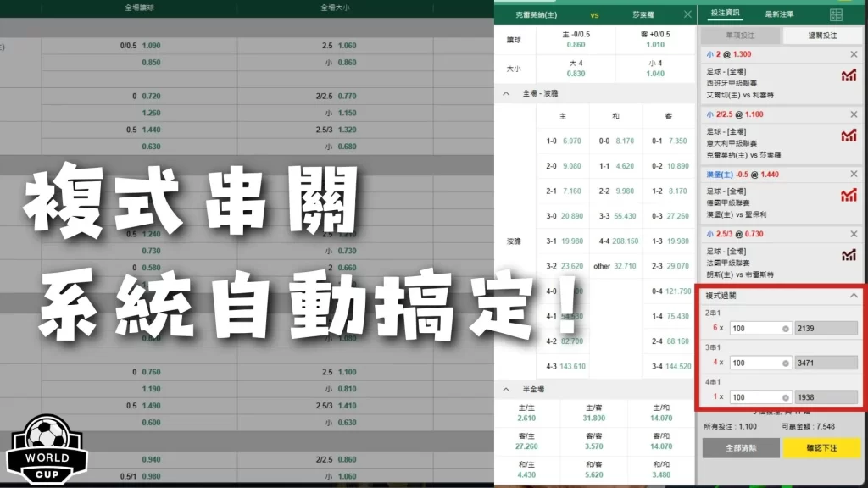
Task: Clear the 2串1 stake with the x icon
Action: pos(787,328)
